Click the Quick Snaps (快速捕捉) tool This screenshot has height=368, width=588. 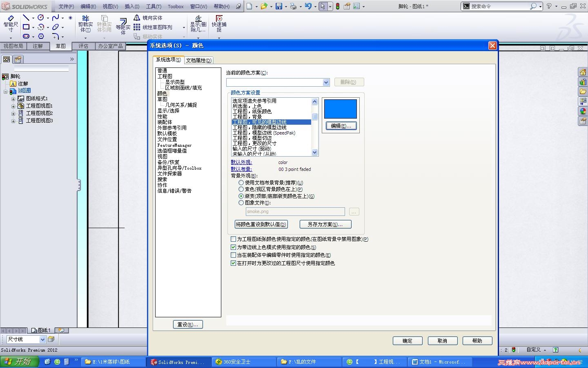[219, 24]
